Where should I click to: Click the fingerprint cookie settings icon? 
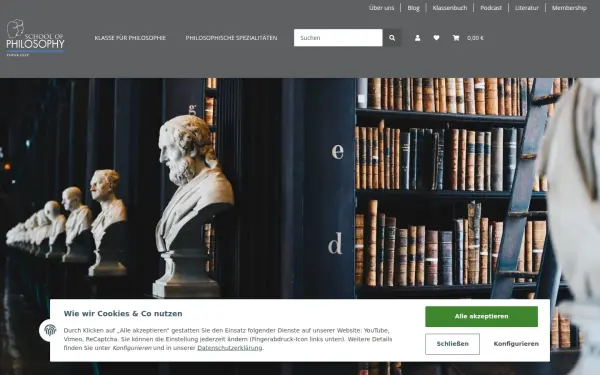(50, 330)
